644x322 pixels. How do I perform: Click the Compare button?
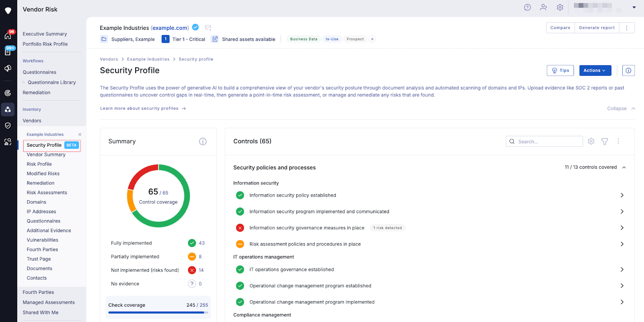point(560,28)
